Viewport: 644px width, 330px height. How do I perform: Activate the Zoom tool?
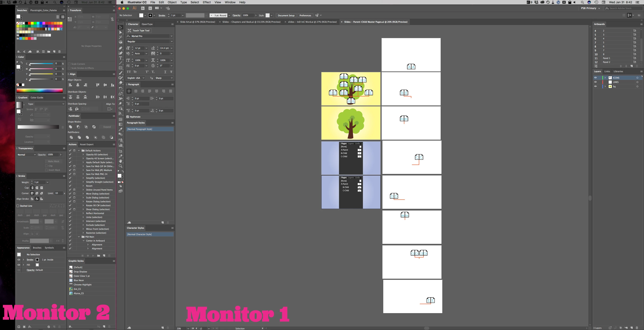click(x=121, y=166)
